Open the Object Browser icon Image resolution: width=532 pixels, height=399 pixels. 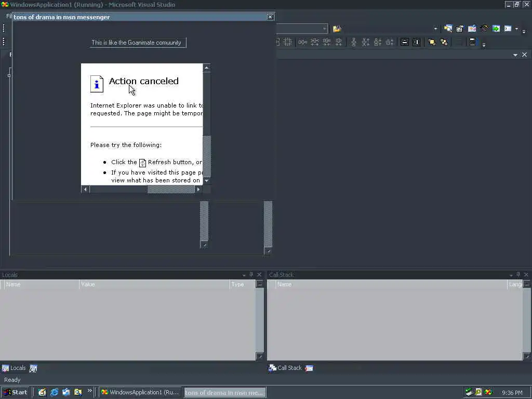click(472, 29)
